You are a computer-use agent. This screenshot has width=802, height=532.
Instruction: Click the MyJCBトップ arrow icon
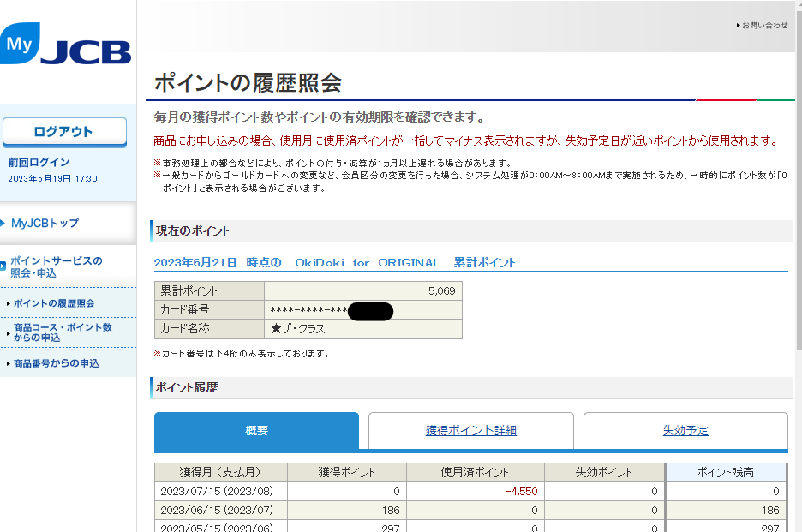pos(3,223)
